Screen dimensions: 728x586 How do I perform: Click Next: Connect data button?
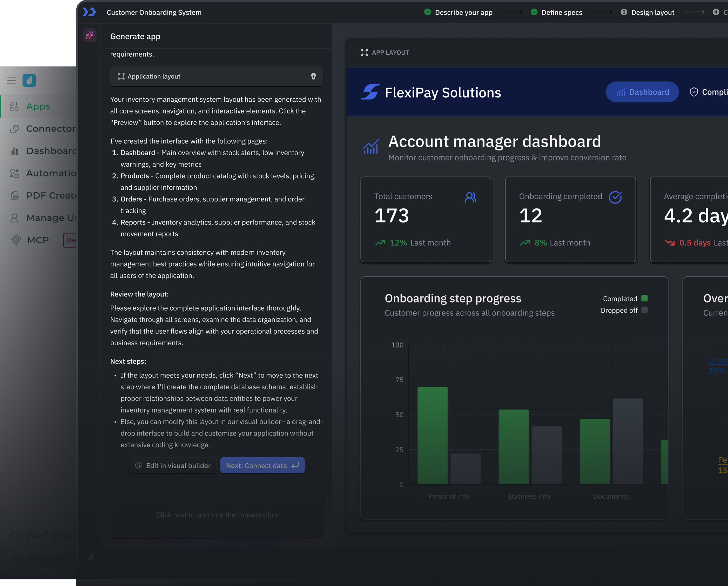(x=262, y=465)
